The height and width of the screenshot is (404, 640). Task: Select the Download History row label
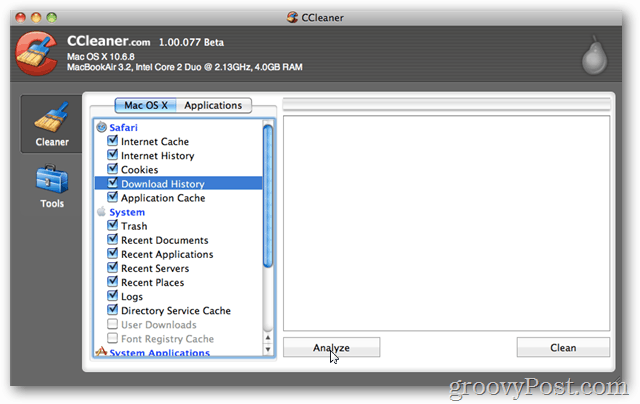pyautogui.click(x=163, y=184)
